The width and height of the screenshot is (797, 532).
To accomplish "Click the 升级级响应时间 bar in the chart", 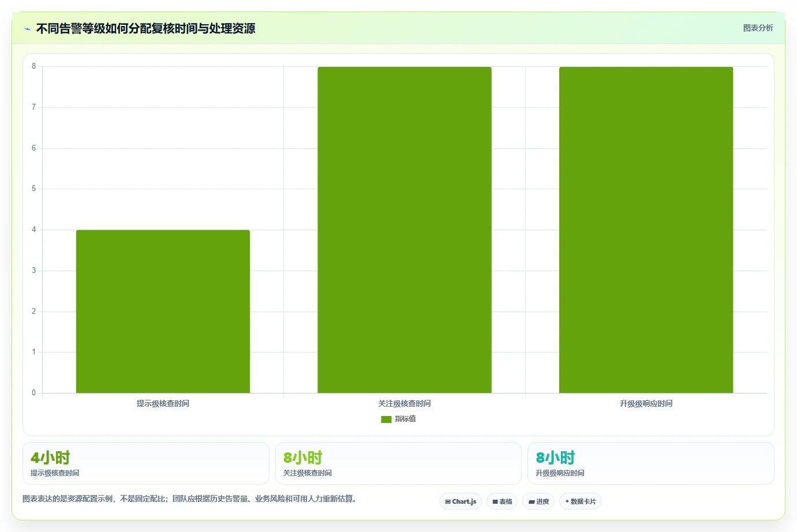I will pyautogui.click(x=646, y=230).
